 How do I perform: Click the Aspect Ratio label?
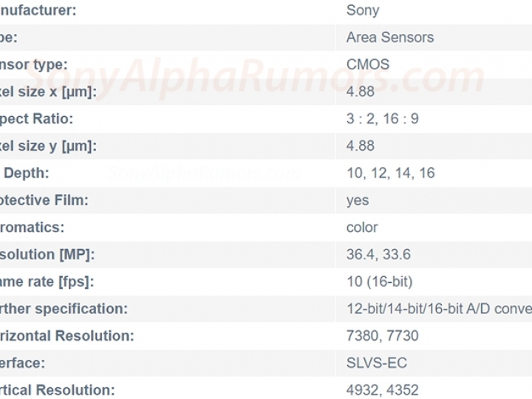[x=36, y=119]
